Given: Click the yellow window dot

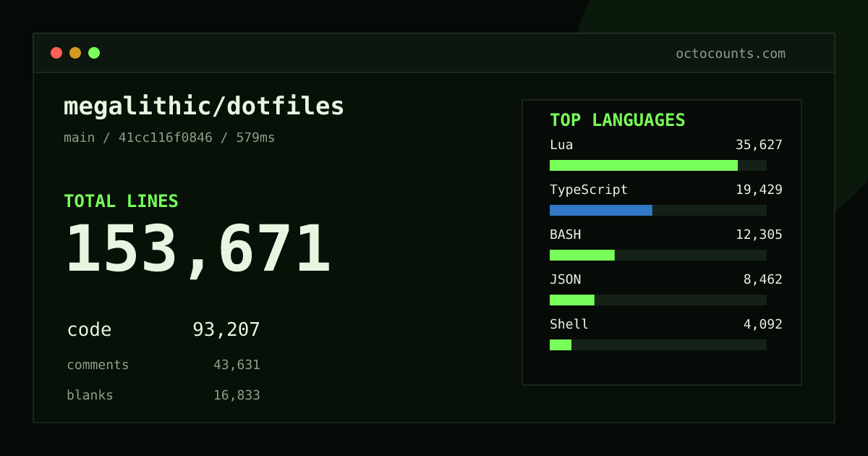Looking at the screenshot, I should coord(75,53).
